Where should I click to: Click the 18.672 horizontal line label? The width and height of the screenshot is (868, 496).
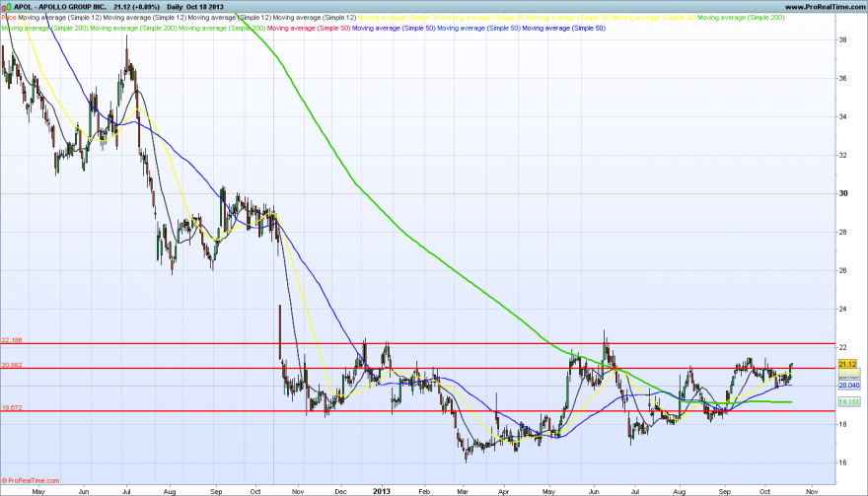12,407
